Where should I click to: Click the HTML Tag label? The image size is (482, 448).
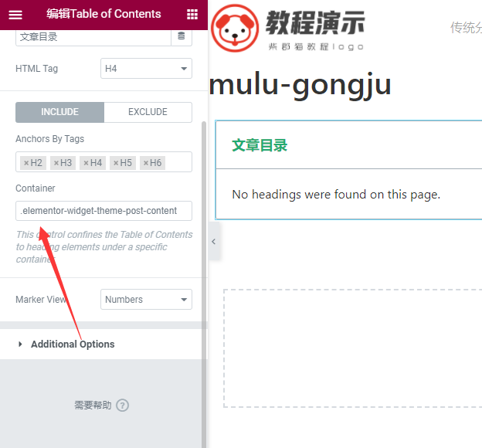point(36,69)
